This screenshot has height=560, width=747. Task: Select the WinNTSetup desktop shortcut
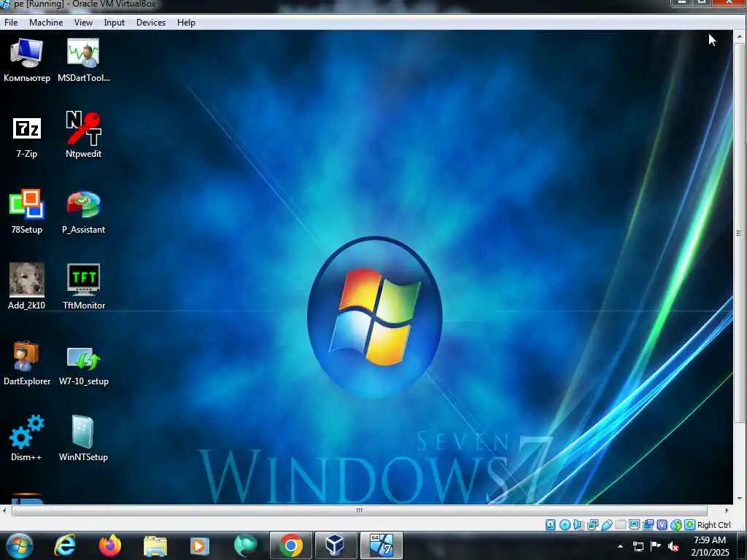pos(83,438)
